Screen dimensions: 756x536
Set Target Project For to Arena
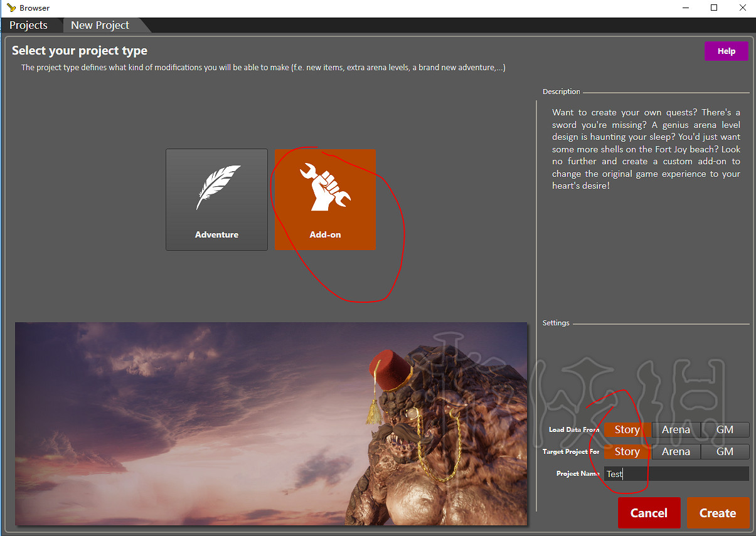tap(676, 451)
